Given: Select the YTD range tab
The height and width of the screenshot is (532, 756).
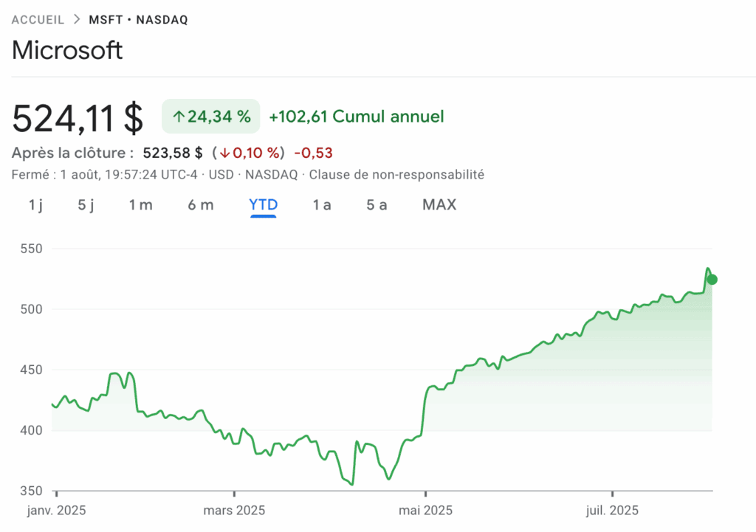Looking at the screenshot, I should [264, 205].
